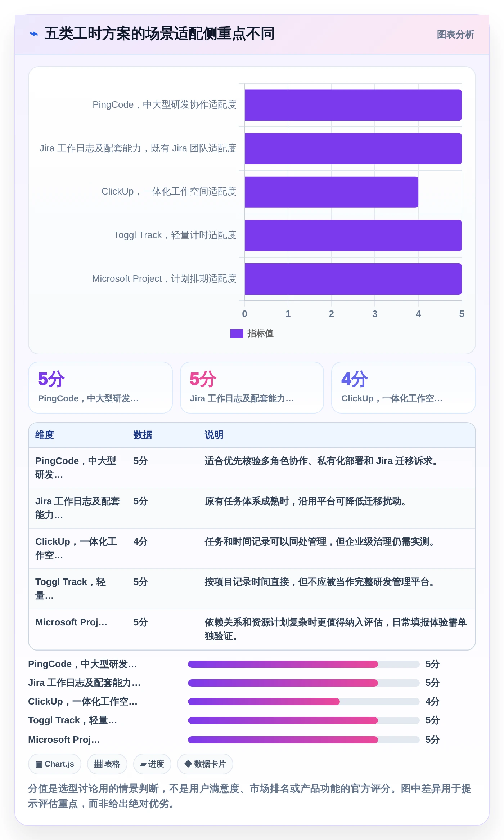
Task: Select the Microsoft Proj… table row name
Action: tap(71, 622)
